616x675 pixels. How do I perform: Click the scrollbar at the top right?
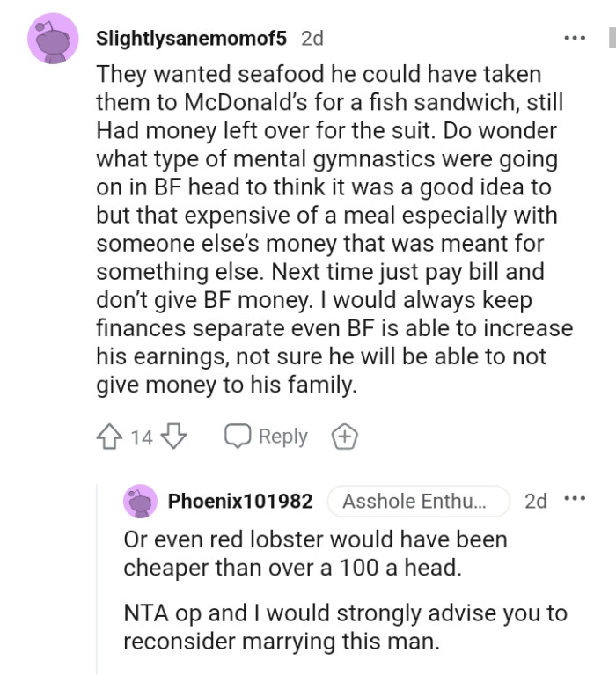tap(612, 39)
